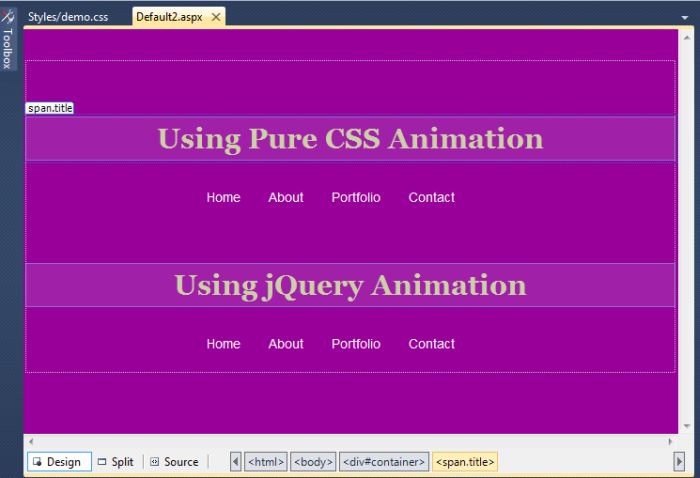Select the 'Using jQuery Animation' heading

click(350, 285)
